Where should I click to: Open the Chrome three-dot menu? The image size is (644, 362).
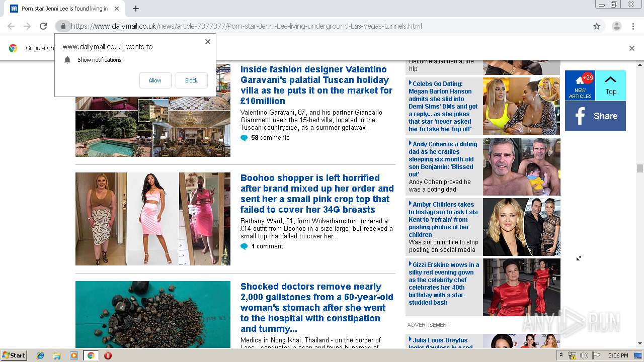click(x=633, y=26)
